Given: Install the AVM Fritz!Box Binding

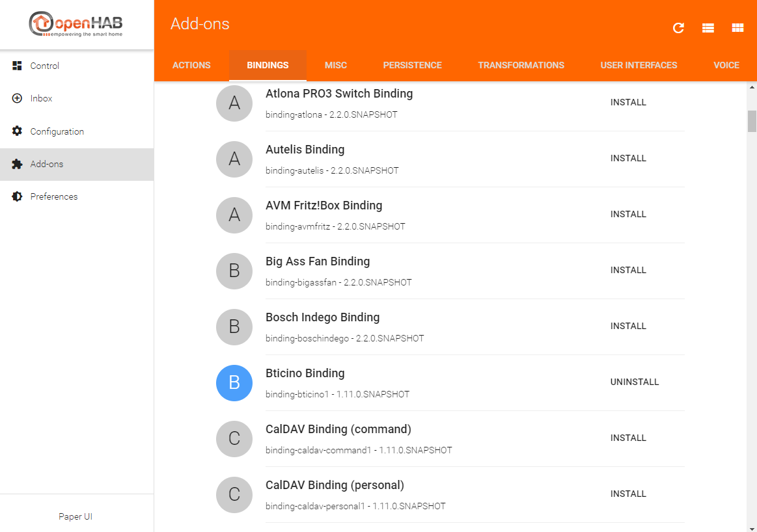Looking at the screenshot, I should (x=628, y=214).
